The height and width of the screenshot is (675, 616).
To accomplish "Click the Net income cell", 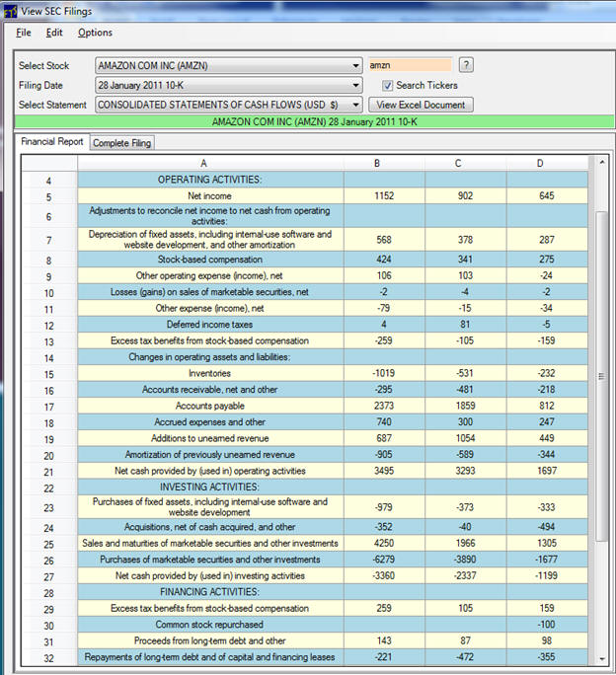I will click(x=210, y=195).
